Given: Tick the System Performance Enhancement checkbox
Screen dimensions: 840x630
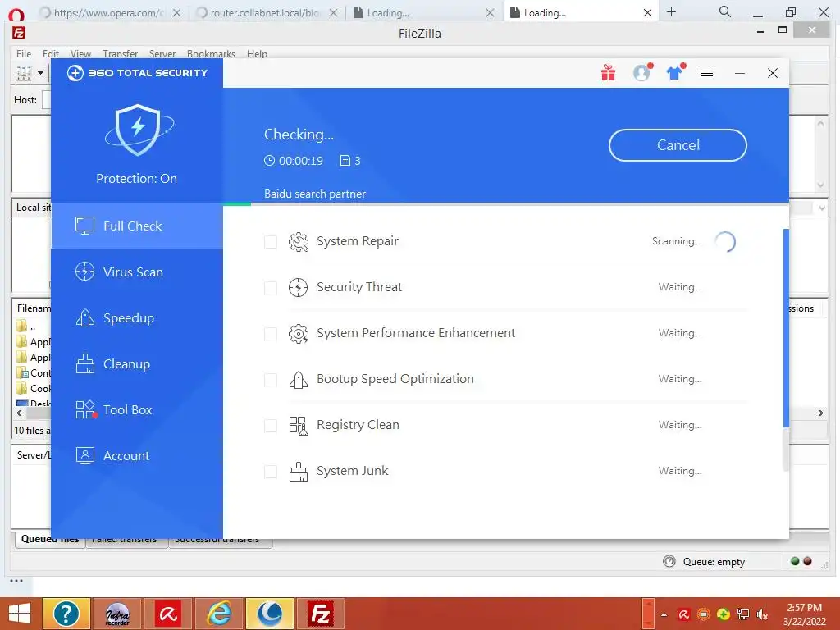Looking at the screenshot, I should click(271, 334).
